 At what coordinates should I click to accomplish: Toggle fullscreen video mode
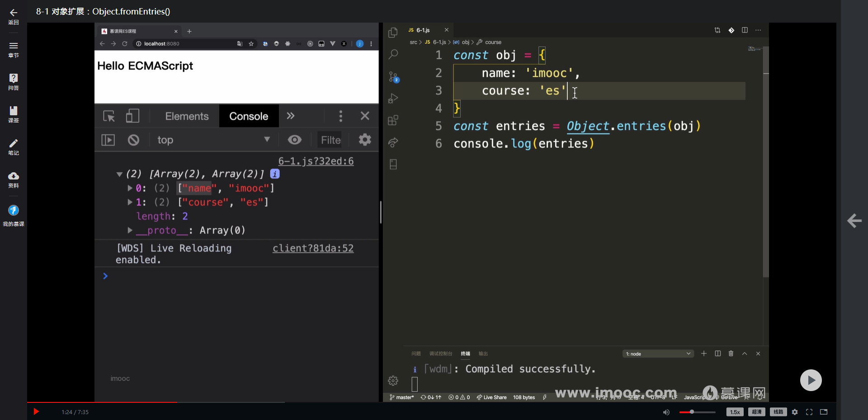click(809, 412)
